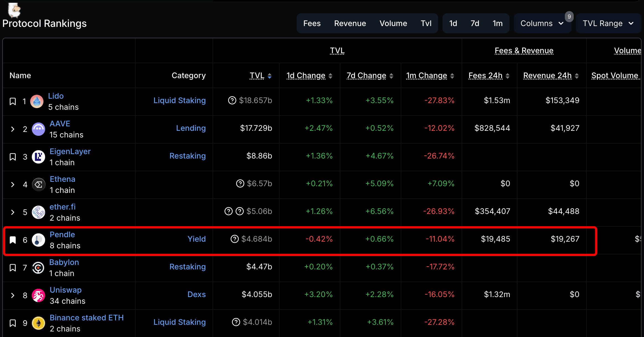This screenshot has height=337, width=644.
Task: Click the Spot Volume column header
Action: point(615,75)
